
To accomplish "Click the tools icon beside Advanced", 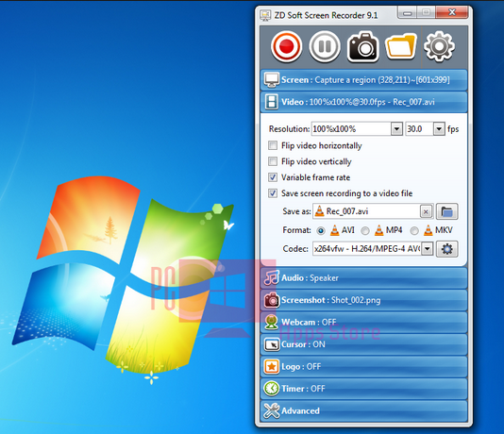I will [x=272, y=410].
